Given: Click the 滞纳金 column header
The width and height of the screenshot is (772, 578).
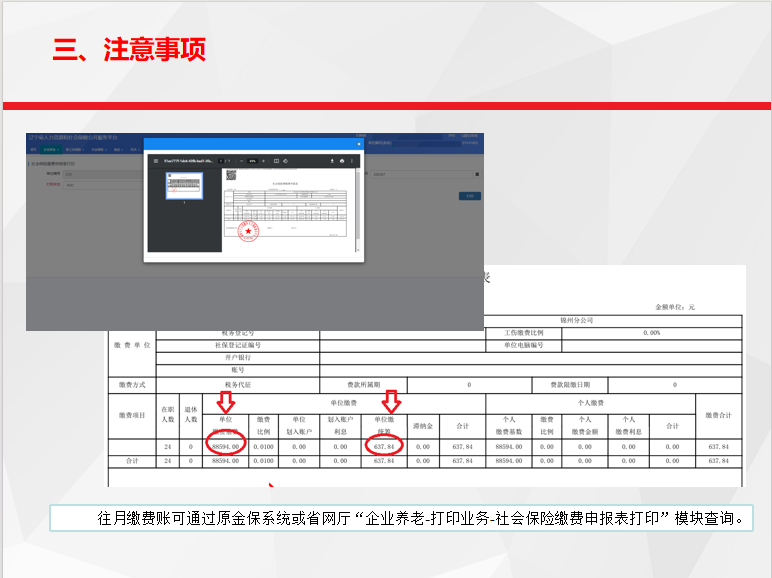Looking at the screenshot, I should coord(423,426).
